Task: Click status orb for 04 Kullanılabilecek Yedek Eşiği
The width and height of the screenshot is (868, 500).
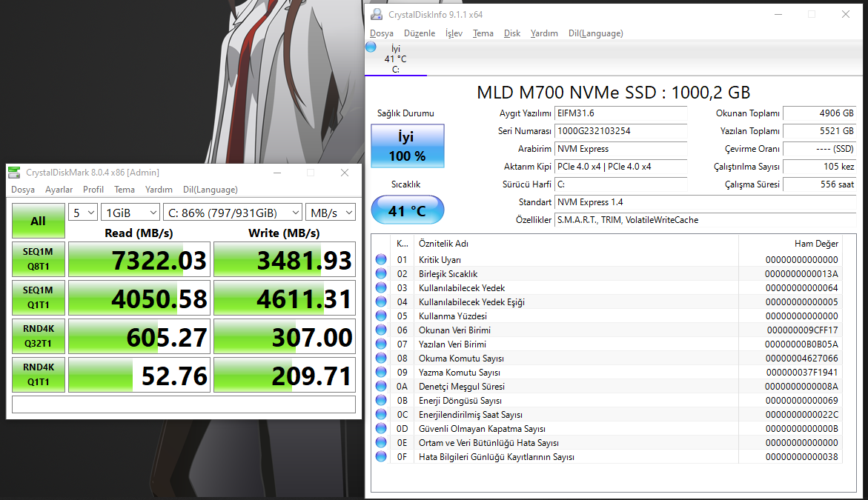Action: (x=381, y=301)
